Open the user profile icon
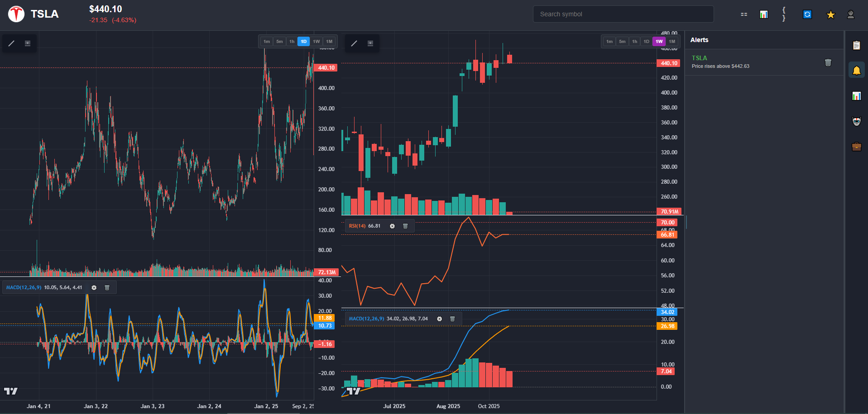Image resolution: width=868 pixels, height=414 pixels. click(851, 14)
